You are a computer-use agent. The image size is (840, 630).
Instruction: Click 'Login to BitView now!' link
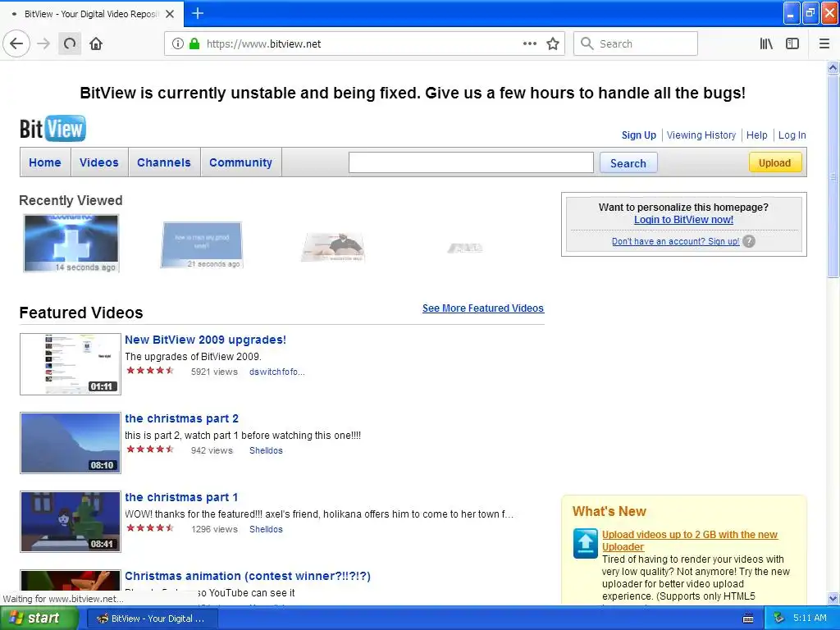point(683,220)
